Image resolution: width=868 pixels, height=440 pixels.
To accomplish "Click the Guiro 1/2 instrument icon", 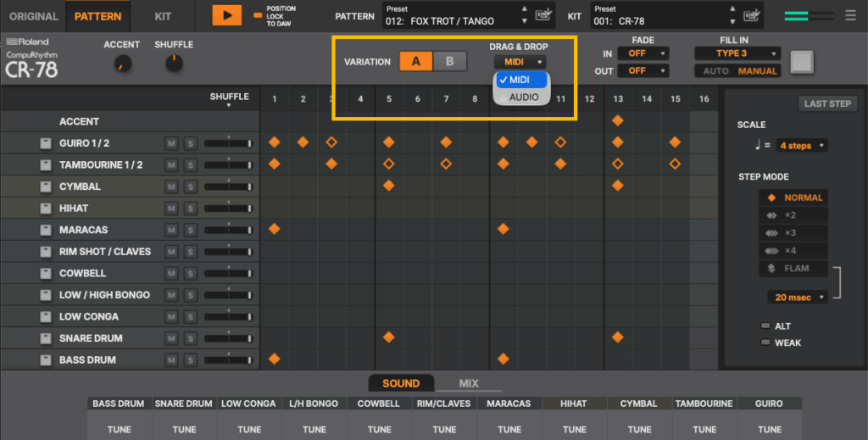I will click(x=46, y=143).
